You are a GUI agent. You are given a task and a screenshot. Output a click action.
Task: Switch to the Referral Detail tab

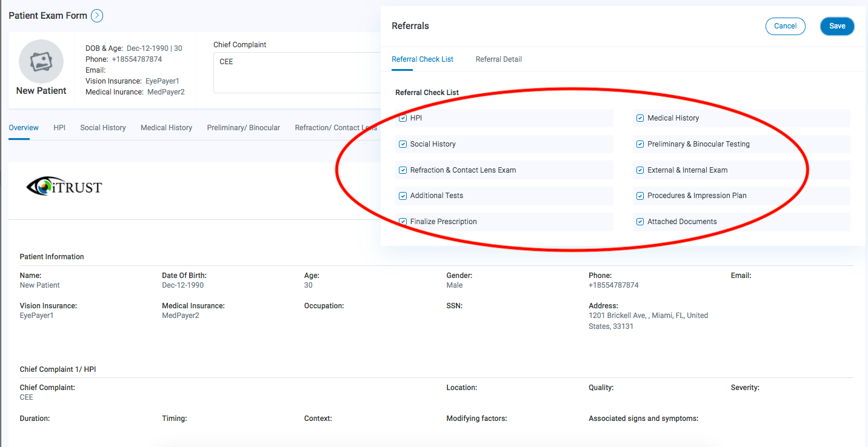coord(498,59)
